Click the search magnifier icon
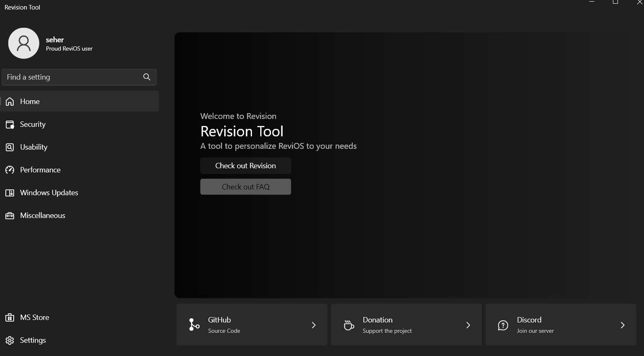The image size is (644, 356). (147, 77)
